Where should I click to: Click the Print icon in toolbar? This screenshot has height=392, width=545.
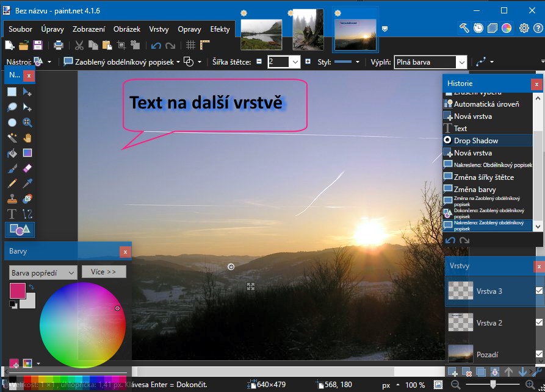point(59,45)
